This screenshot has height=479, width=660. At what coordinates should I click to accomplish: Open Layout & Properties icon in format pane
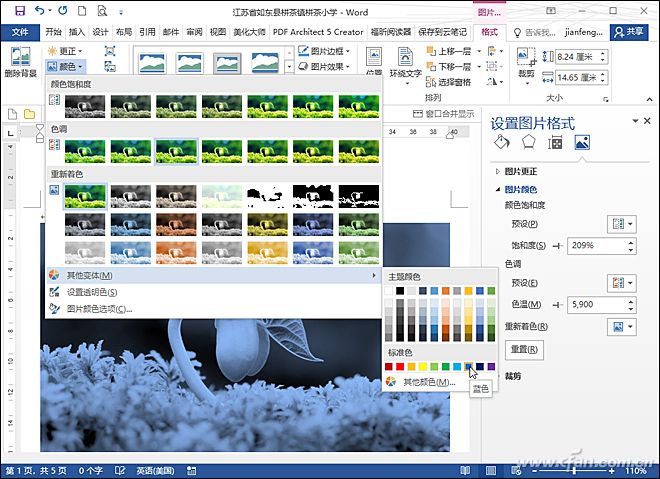pos(555,142)
